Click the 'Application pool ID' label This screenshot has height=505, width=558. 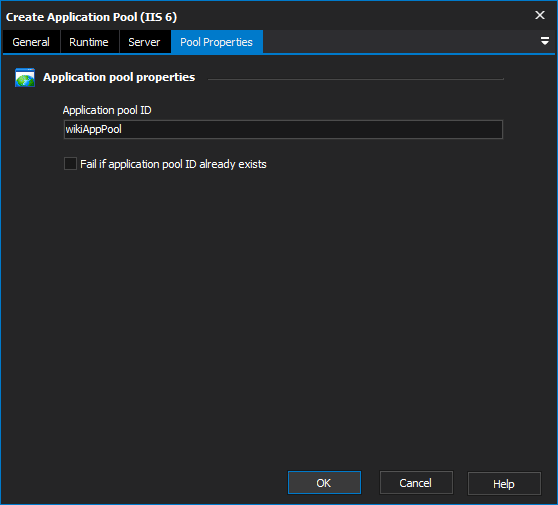(107, 110)
